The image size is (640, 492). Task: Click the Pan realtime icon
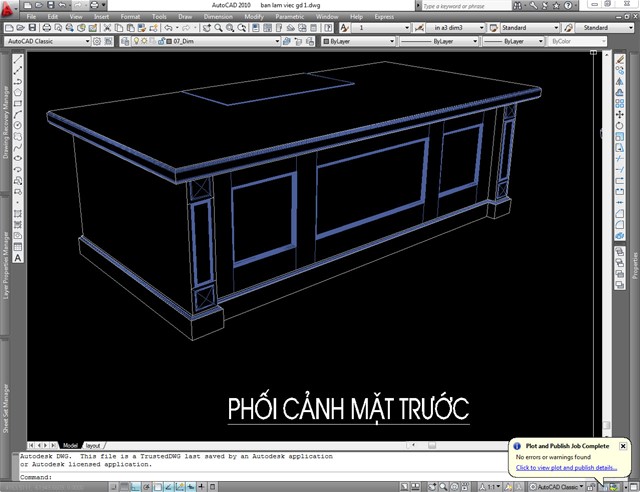tap(207, 28)
